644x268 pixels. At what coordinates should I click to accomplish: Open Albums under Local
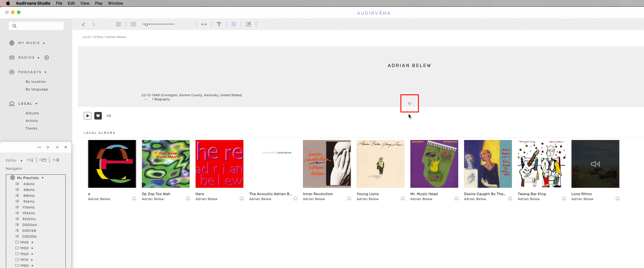coord(32,113)
